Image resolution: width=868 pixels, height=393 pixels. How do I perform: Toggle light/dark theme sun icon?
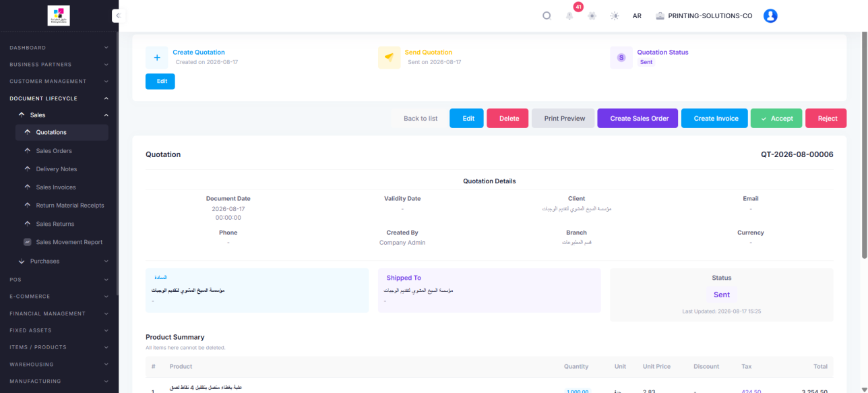pyautogui.click(x=614, y=16)
